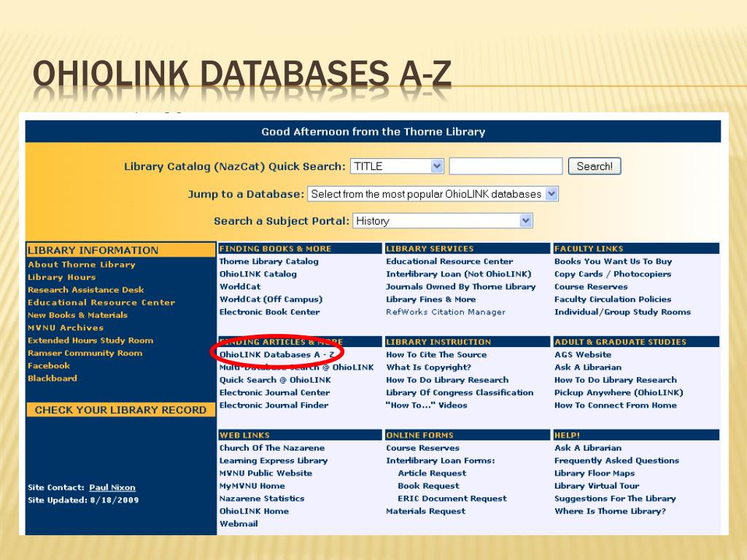Open Course Reserves under Online Forms
The image size is (747, 560).
[422, 448]
